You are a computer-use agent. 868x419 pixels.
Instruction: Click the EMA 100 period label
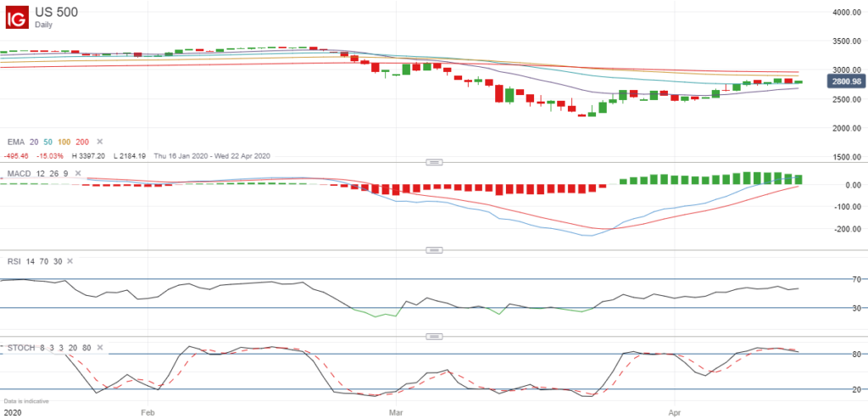pyautogui.click(x=64, y=142)
